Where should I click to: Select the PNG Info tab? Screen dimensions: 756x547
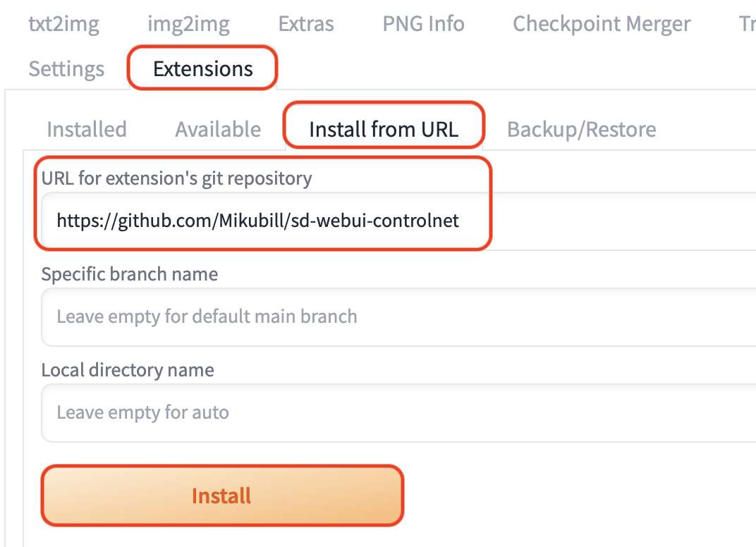(423, 24)
